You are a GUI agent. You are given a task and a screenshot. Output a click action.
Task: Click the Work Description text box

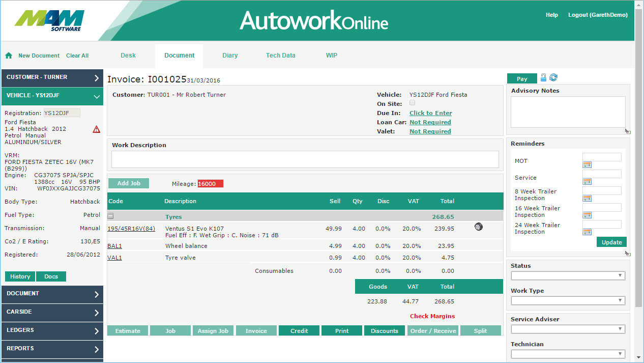[305, 159]
